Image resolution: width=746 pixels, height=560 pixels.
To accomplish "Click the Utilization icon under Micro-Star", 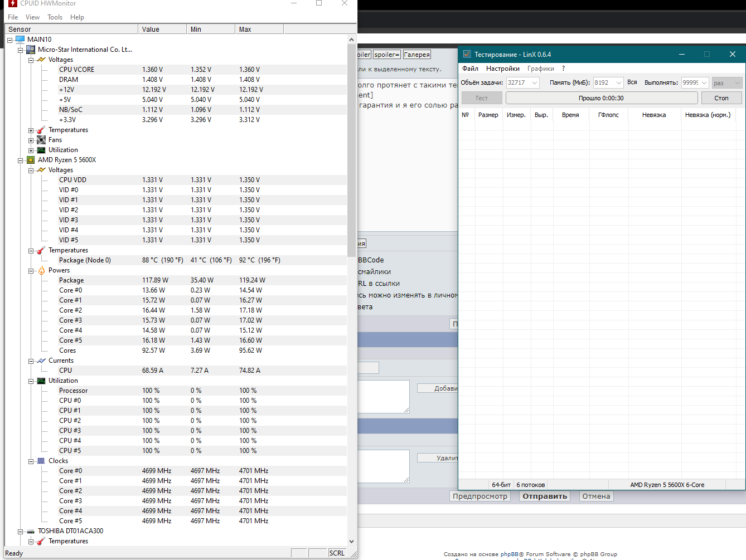I will (x=41, y=150).
